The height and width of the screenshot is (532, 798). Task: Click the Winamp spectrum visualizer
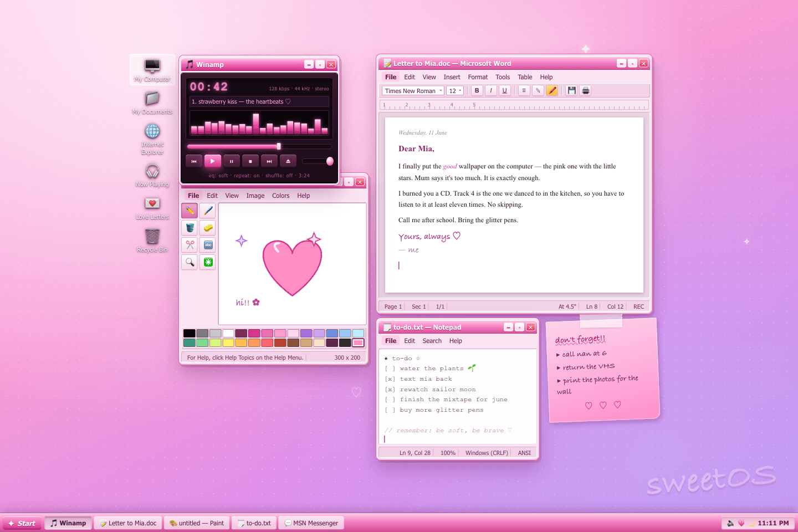[259, 123]
